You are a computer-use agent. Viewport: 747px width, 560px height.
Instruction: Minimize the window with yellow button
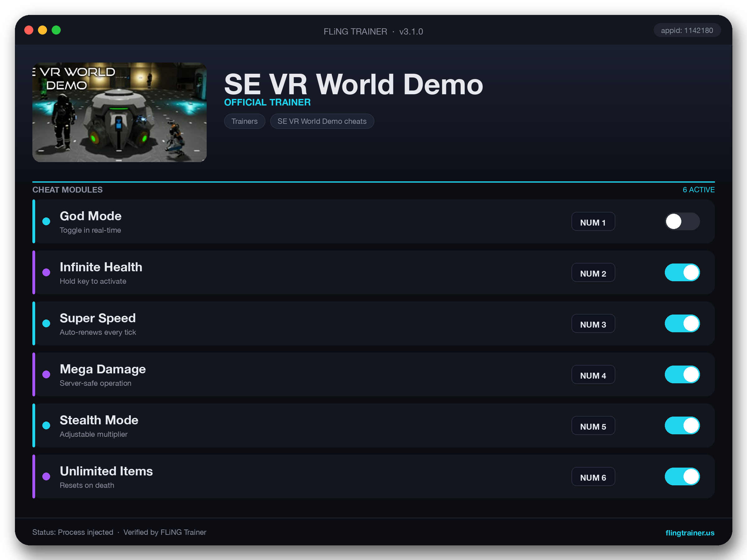(42, 30)
